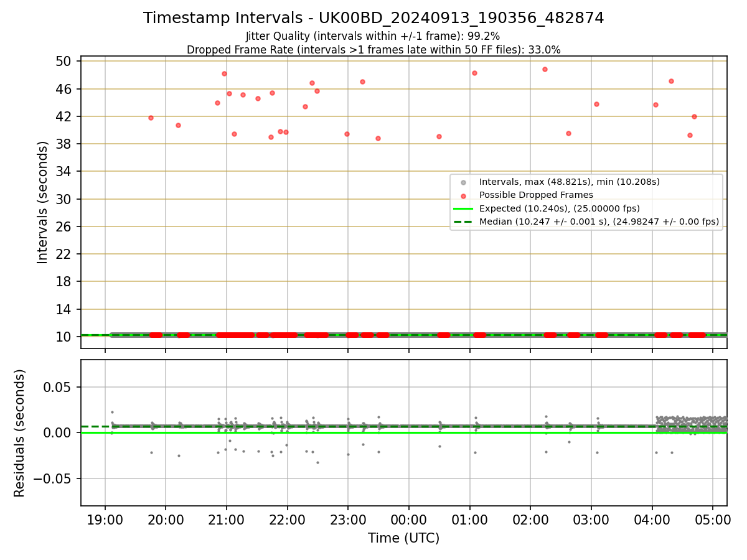
Task: Click the highest red dropped-frame point, near 49 seconds
Action: (x=545, y=69)
